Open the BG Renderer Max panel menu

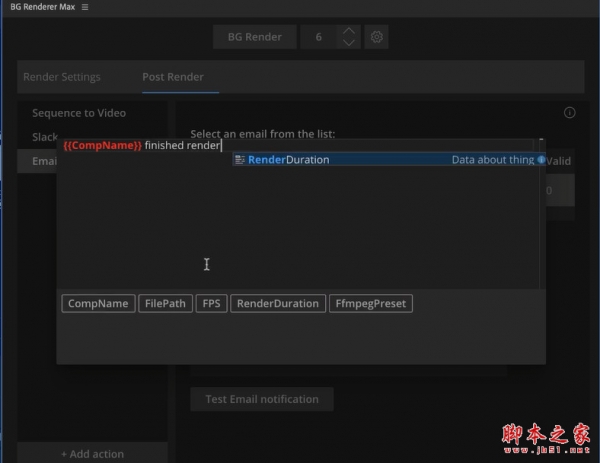tap(85, 7)
